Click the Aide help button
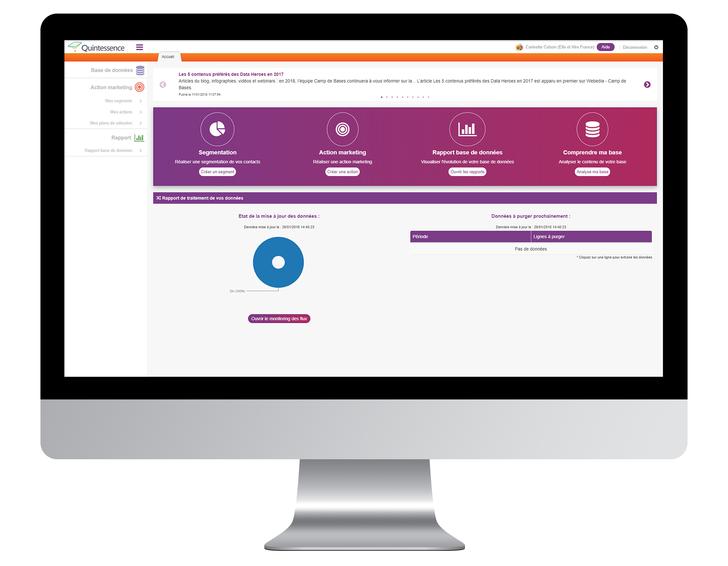The height and width of the screenshot is (566, 728). coord(605,47)
